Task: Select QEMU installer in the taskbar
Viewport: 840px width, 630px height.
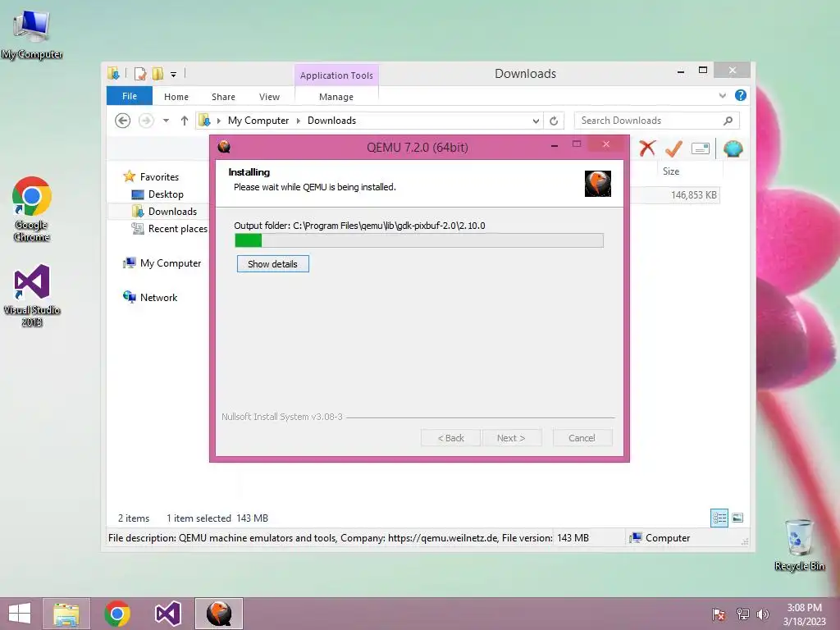Action: [219, 614]
